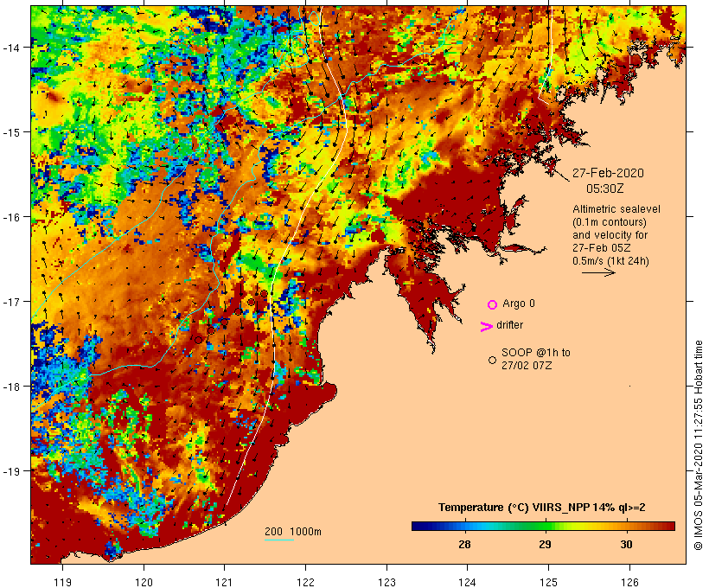Click the '27-Feb 05Z' caption line
Viewport: 709px width, 588px height.
pos(602,248)
